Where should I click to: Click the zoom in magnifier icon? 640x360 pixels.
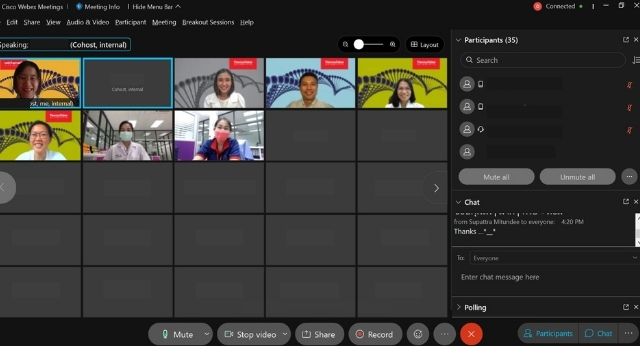(393, 44)
